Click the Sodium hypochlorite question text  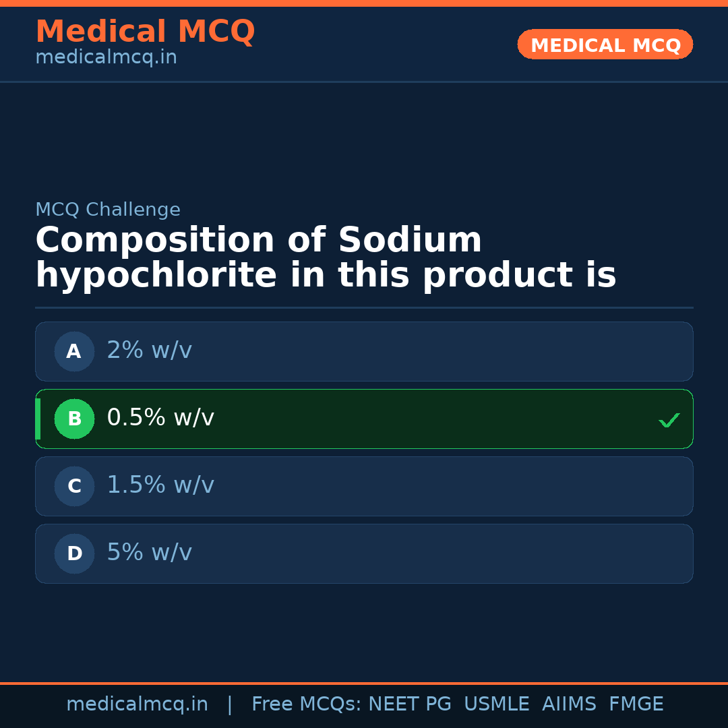click(x=326, y=258)
